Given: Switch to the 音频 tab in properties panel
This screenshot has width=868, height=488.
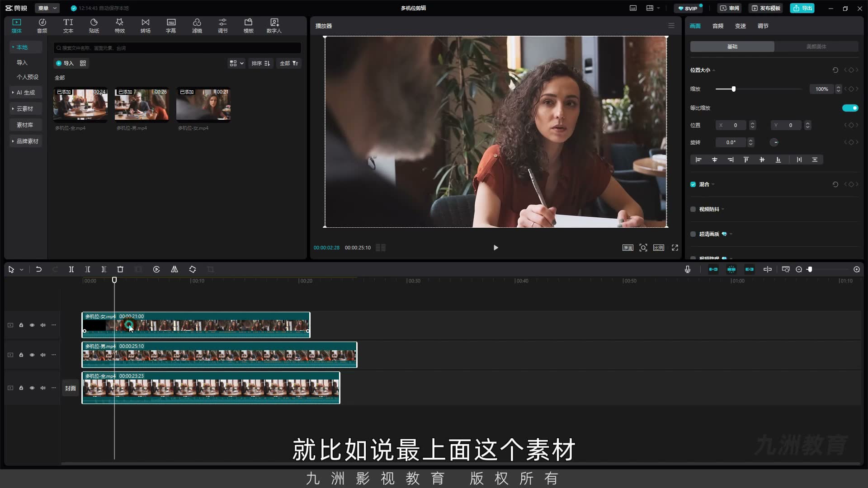Looking at the screenshot, I should (718, 26).
